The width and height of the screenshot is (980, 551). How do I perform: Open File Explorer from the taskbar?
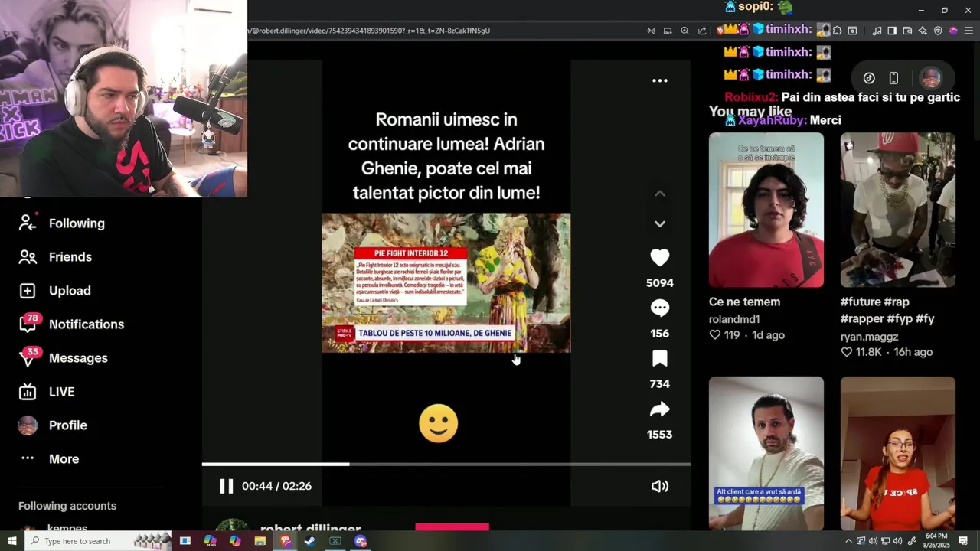[x=260, y=541]
